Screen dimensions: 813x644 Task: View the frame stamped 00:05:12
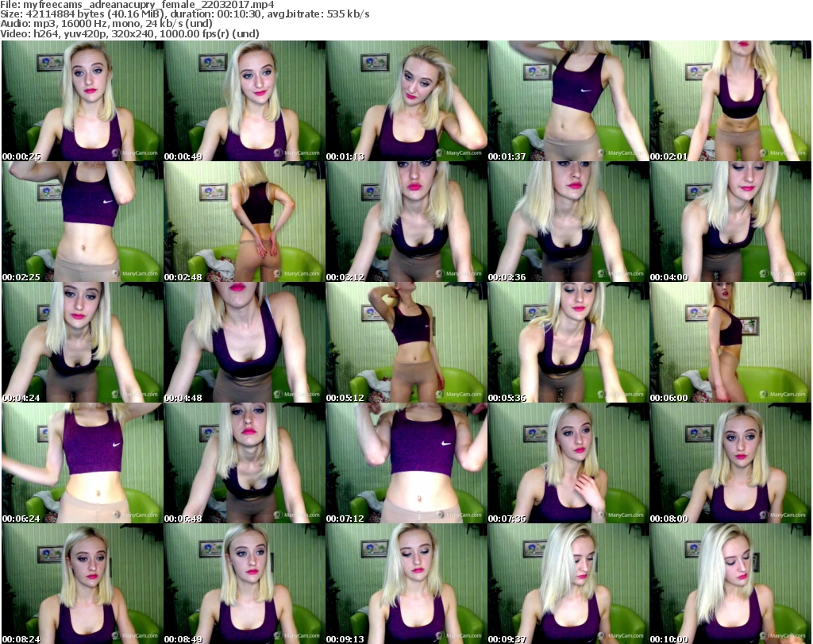406,342
